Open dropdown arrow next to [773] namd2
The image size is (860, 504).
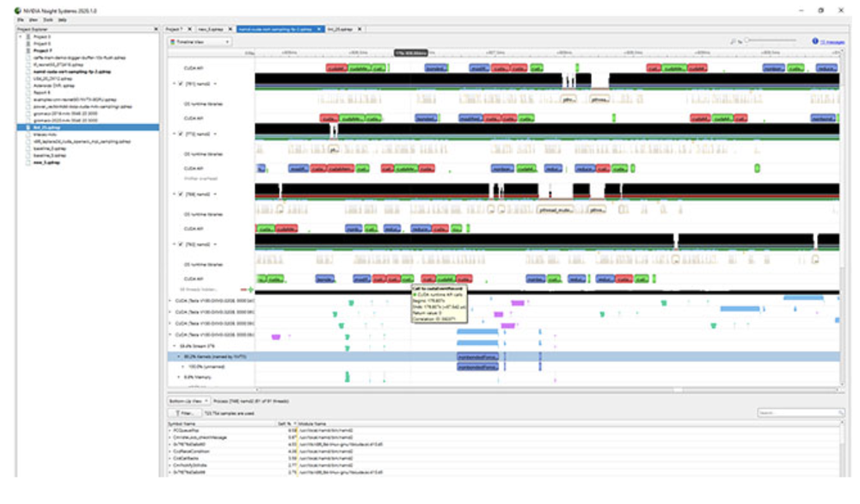(215, 134)
